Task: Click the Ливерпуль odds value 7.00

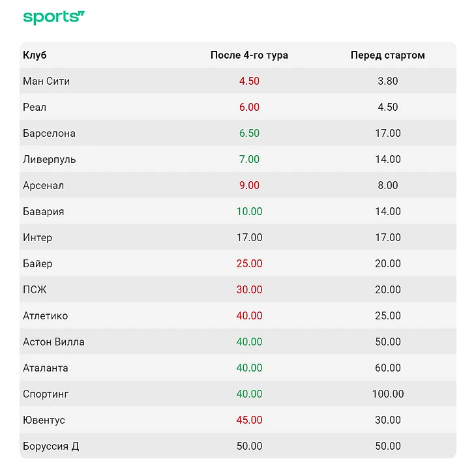Action: click(249, 159)
